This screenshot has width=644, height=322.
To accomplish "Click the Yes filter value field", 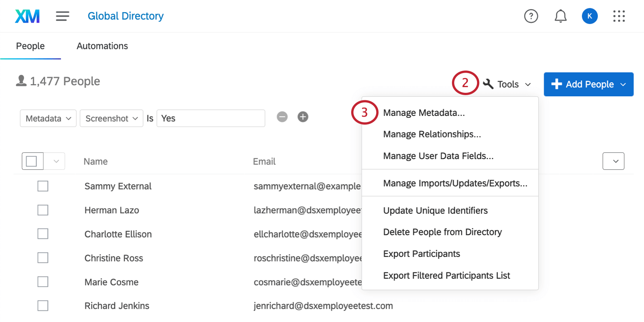I will click(x=211, y=119).
